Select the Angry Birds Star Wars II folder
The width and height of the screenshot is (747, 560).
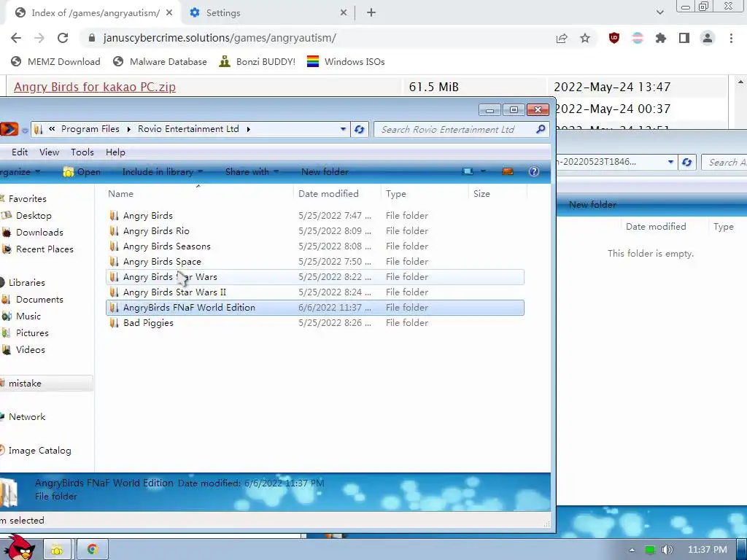(315, 292)
